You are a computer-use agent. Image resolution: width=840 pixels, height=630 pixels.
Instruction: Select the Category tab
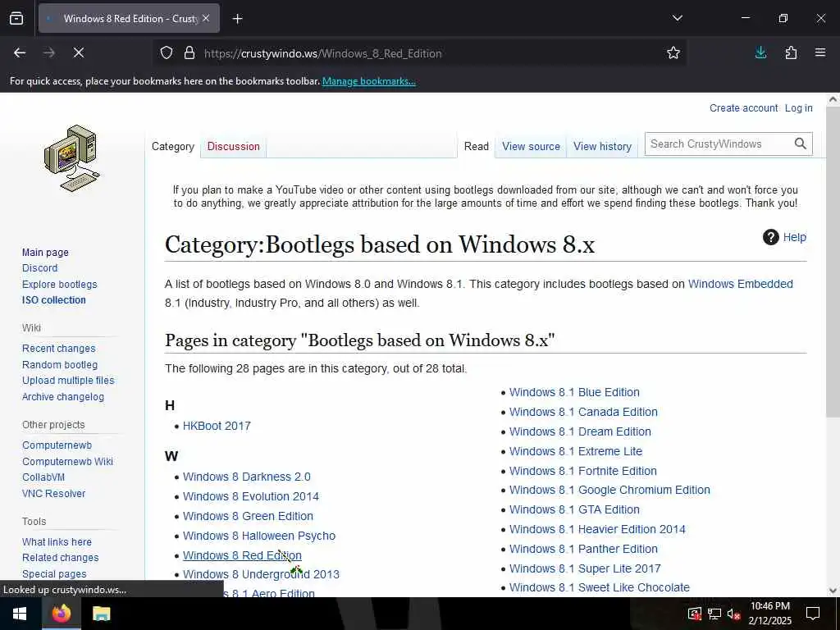(172, 146)
